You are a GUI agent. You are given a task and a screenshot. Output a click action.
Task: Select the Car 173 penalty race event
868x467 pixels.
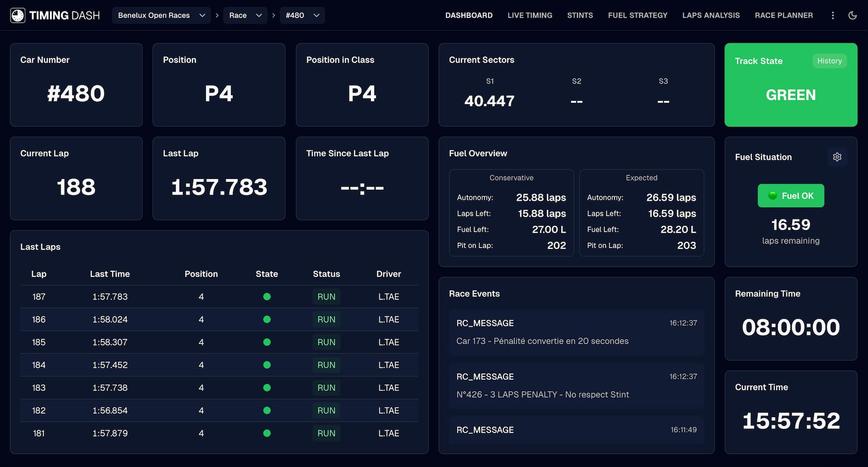[576, 332]
